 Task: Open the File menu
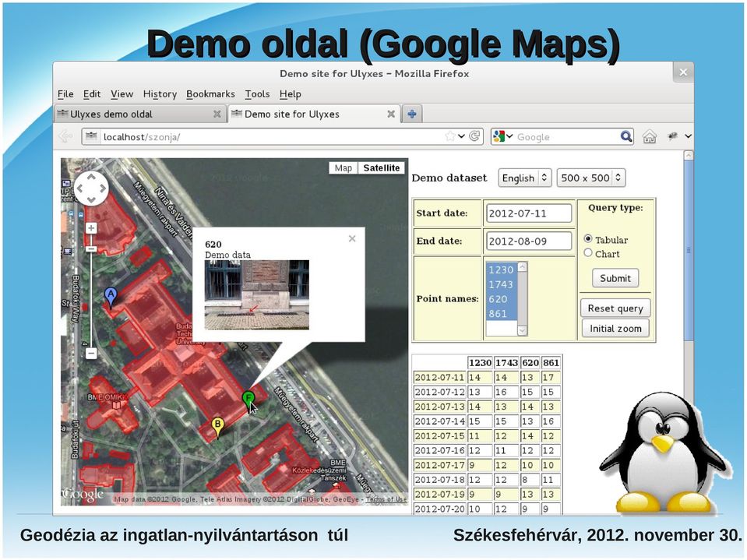[65, 93]
